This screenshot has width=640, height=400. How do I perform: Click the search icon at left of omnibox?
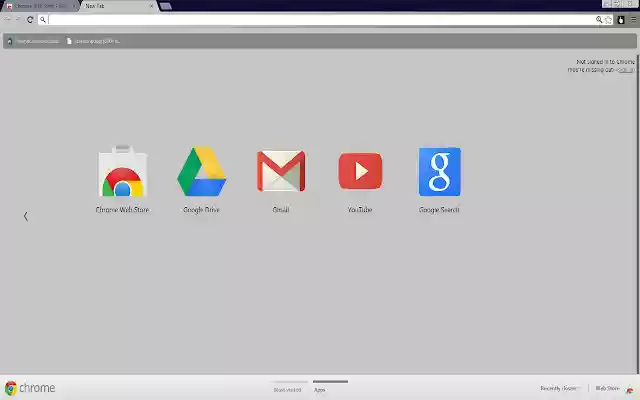pyautogui.click(x=43, y=20)
